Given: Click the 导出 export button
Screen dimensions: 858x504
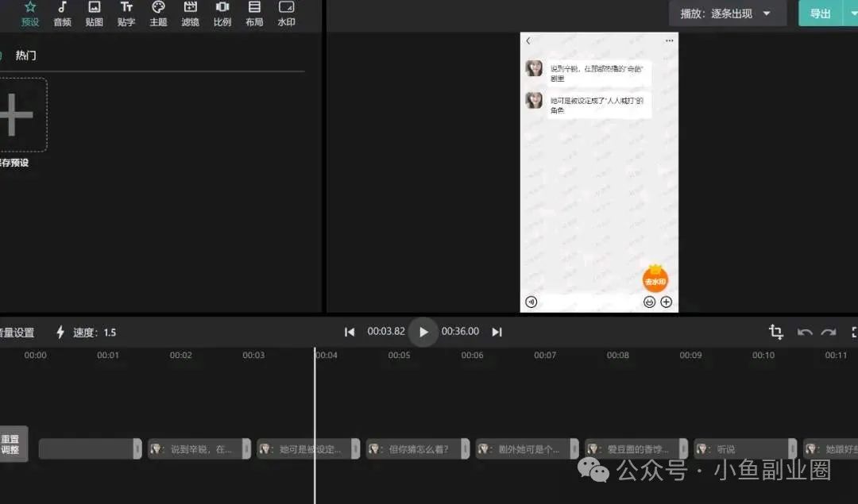Looking at the screenshot, I should 820,13.
